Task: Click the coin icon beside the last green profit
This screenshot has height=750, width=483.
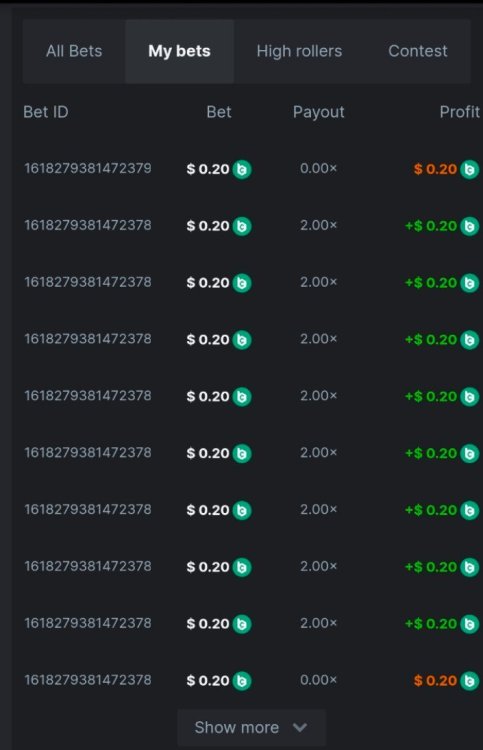Action: point(469,624)
